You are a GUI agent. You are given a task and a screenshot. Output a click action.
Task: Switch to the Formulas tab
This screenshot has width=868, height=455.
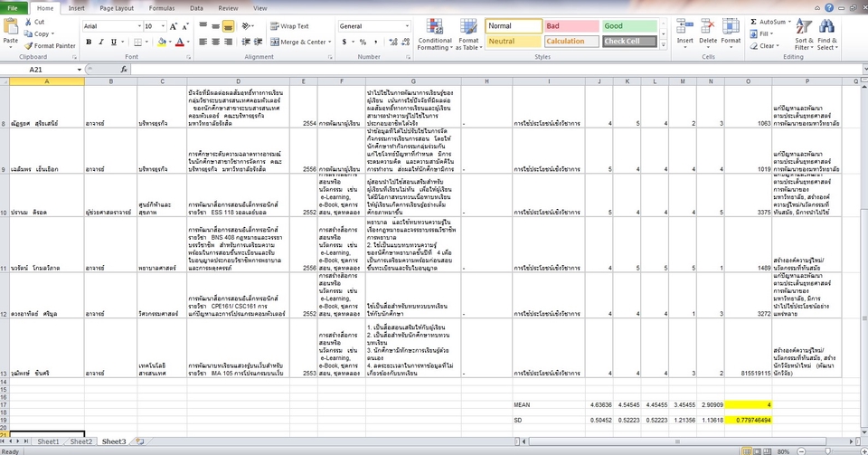click(162, 8)
